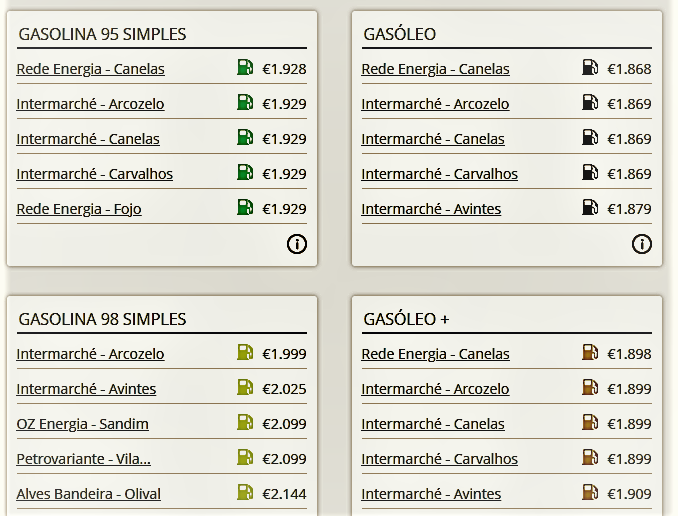678x516 pixels.
Task: Click green pump icon next to €1.928 price
Action: click(x=245, y=67)
